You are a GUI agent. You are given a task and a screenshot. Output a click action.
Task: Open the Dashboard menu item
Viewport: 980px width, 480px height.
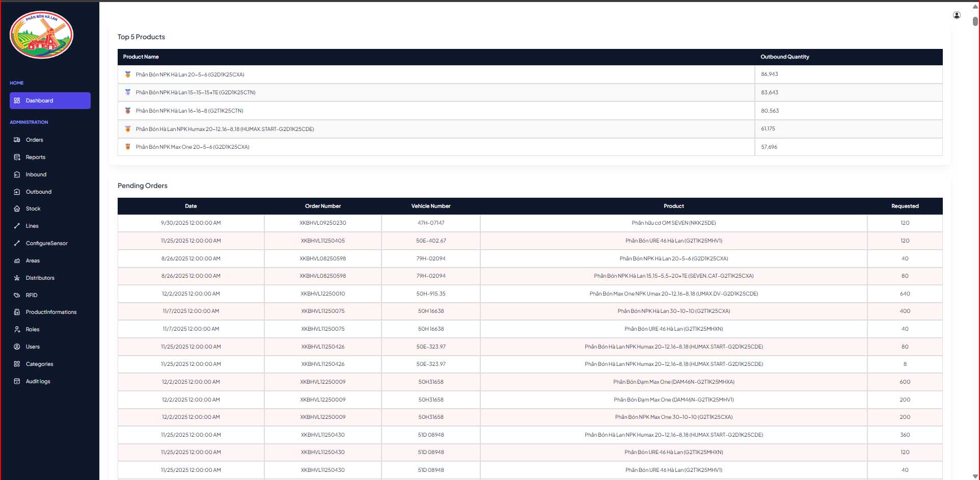(50, 100)
